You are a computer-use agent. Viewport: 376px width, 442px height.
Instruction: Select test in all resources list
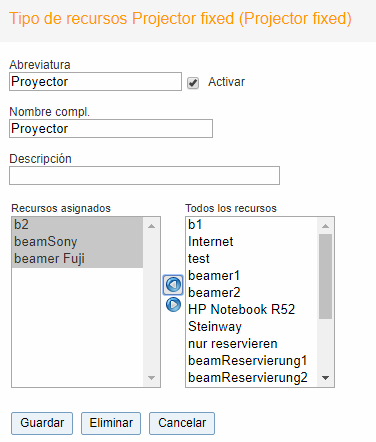(x=252, y=259)
